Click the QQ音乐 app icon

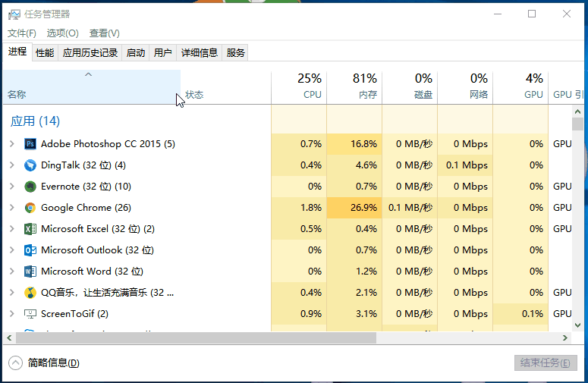(30, 293)
